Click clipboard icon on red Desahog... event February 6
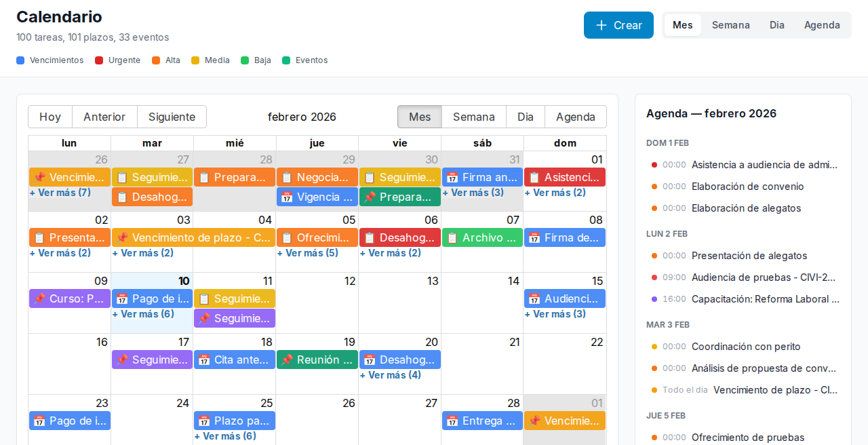Screen dimensions: 868x445 [x=370, y=238]
